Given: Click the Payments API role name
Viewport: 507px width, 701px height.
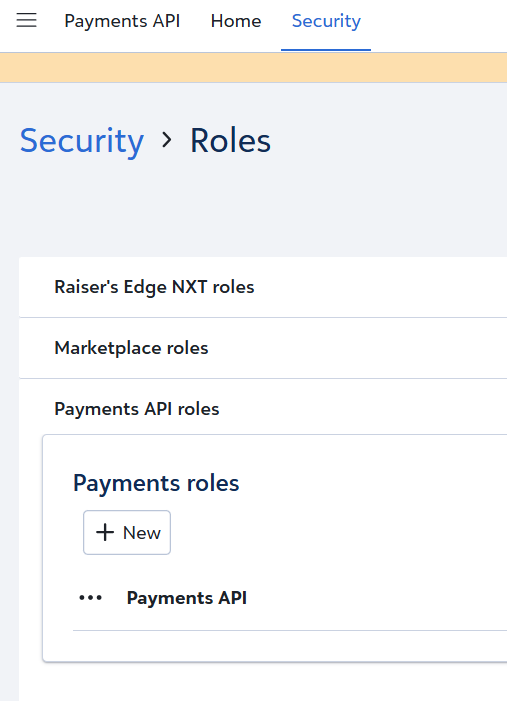Looking at the screenshot, I should click(186, 598).
